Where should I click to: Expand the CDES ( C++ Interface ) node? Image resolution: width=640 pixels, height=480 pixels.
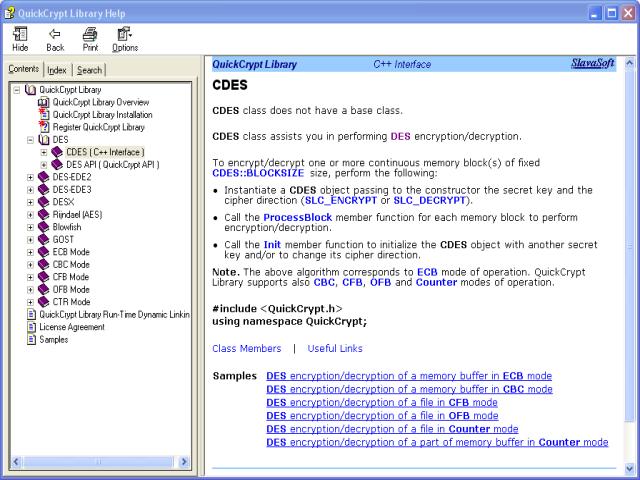[x=44, y=152]
